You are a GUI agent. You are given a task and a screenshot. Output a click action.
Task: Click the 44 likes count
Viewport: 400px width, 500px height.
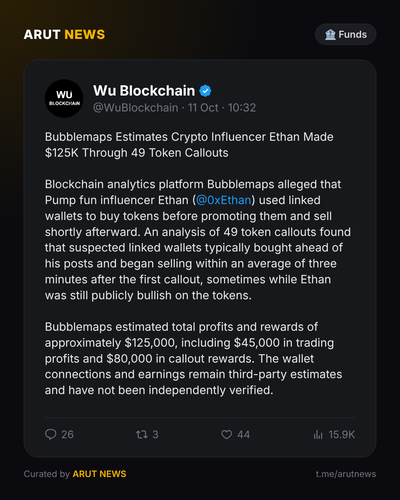tap(243, 434)
